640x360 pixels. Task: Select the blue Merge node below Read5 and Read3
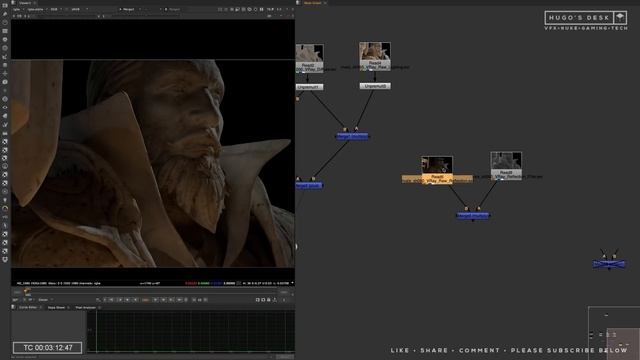[473, 215]
